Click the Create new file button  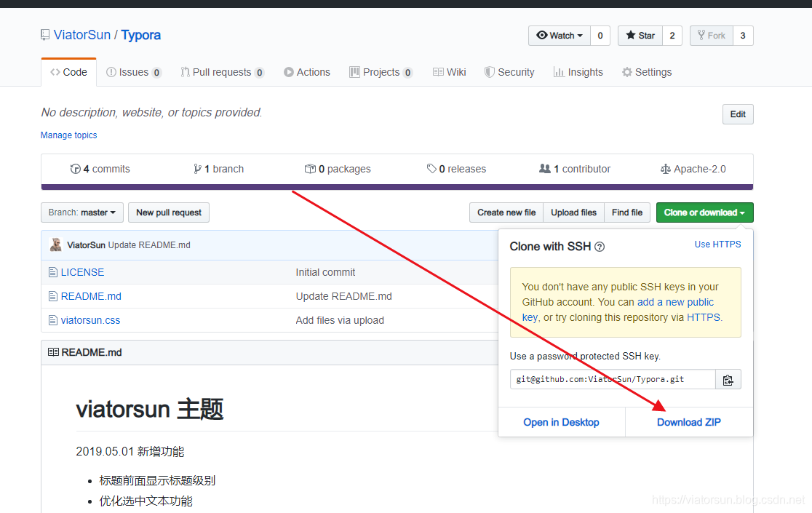tap(506, 212)
